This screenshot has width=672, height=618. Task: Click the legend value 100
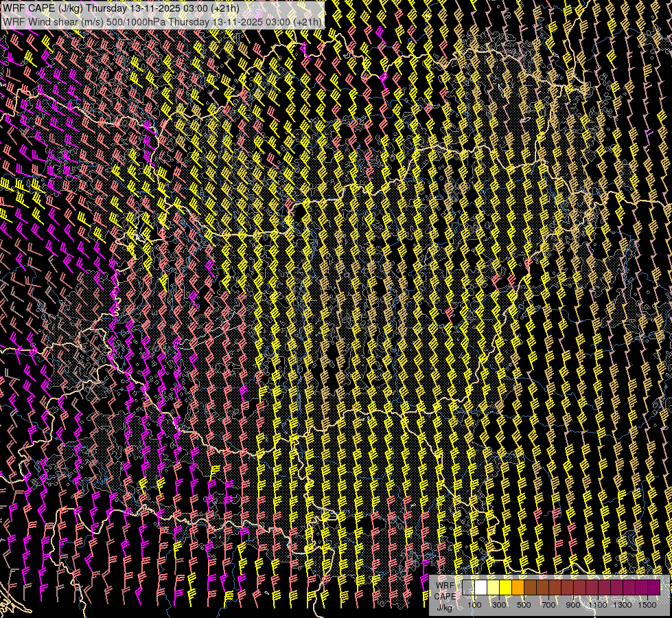tap(474, 605)
